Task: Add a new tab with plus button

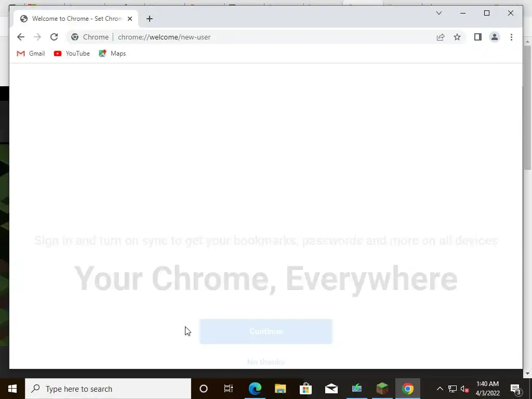Action: (x=149, y=19)
